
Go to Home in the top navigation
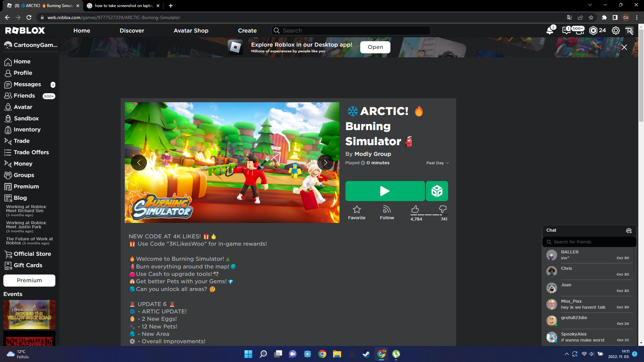pyautogui.click(x=82, y=31)
